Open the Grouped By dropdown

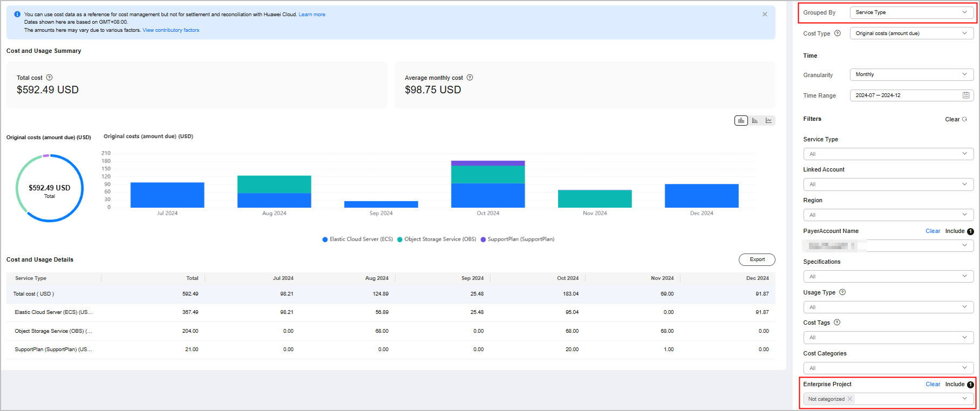click(x=911, y=12)
